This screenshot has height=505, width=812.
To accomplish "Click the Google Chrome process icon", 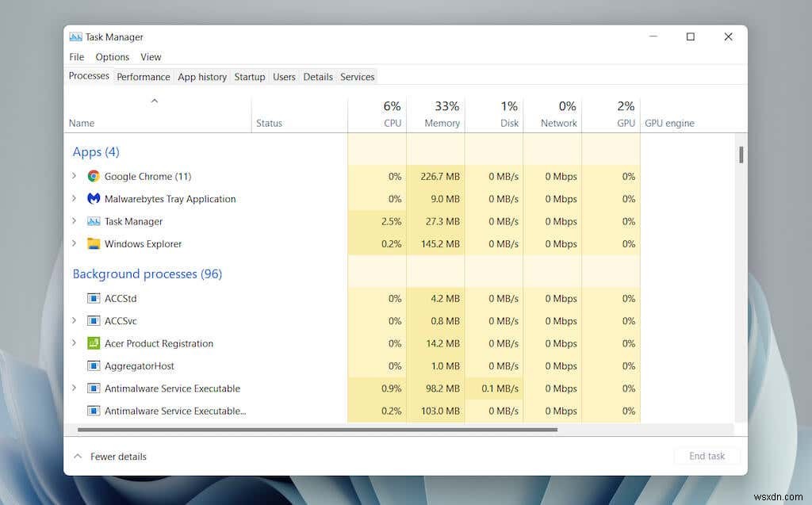I will [x=93, y=176].
